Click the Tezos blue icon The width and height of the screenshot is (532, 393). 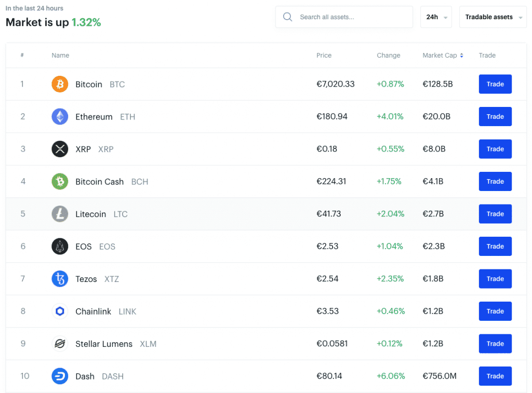60,279
